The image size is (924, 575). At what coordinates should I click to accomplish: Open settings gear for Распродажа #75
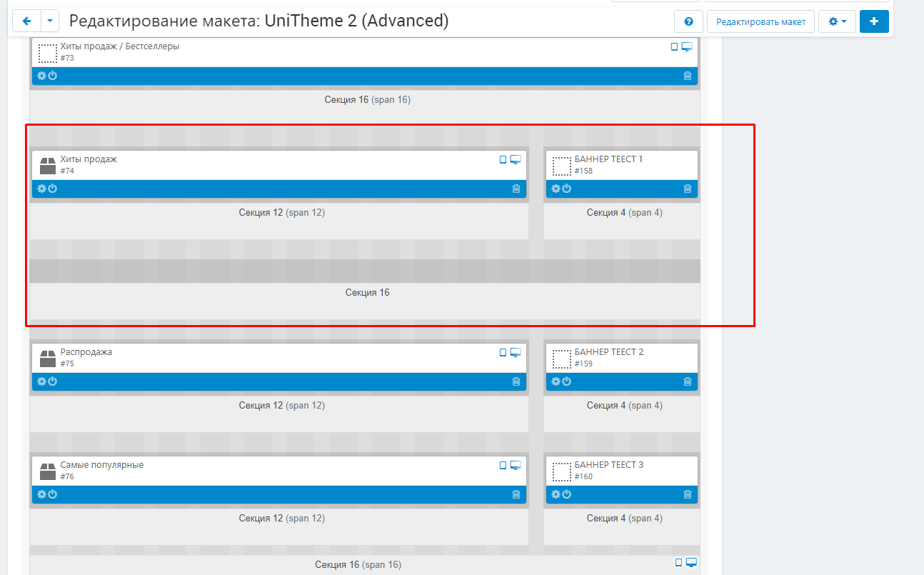(x=41, y=381)
